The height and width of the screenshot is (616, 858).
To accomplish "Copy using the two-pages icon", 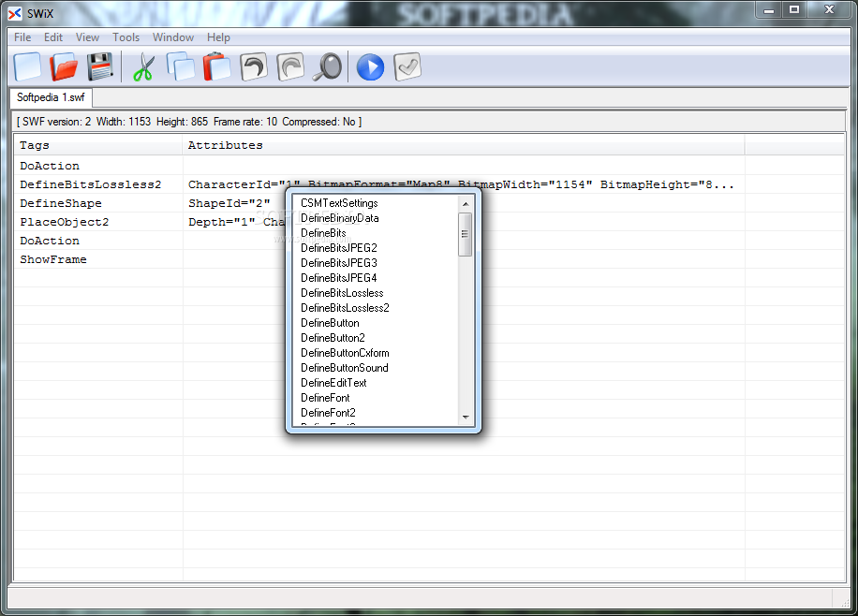I will [181, 66].
